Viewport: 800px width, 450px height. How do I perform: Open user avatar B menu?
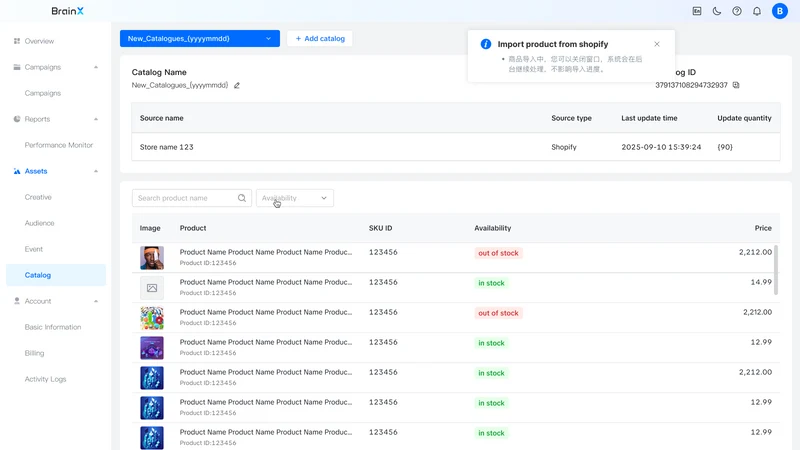(780, 11)
